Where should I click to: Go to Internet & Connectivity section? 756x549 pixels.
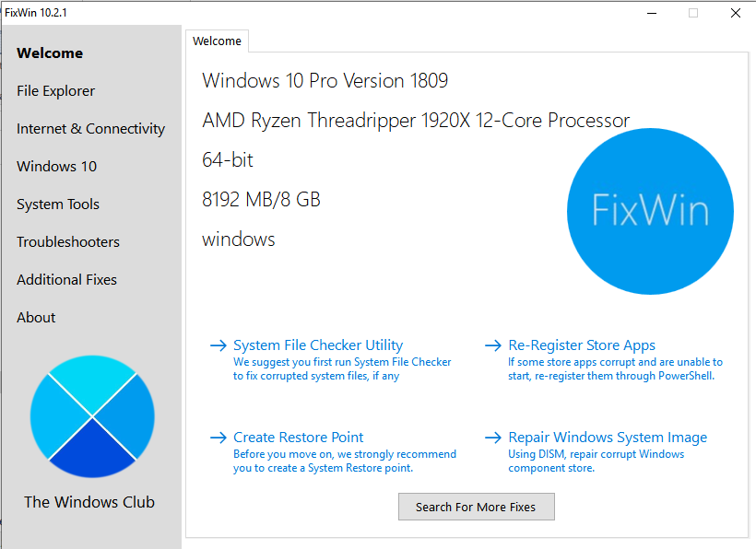(90, 129)
